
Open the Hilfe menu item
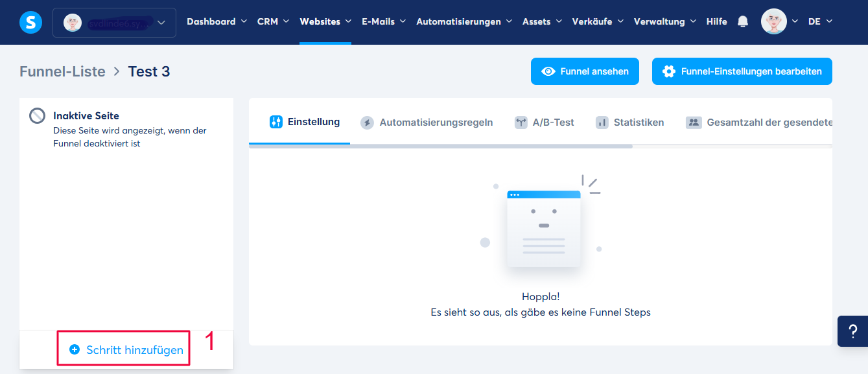[716, 21]
